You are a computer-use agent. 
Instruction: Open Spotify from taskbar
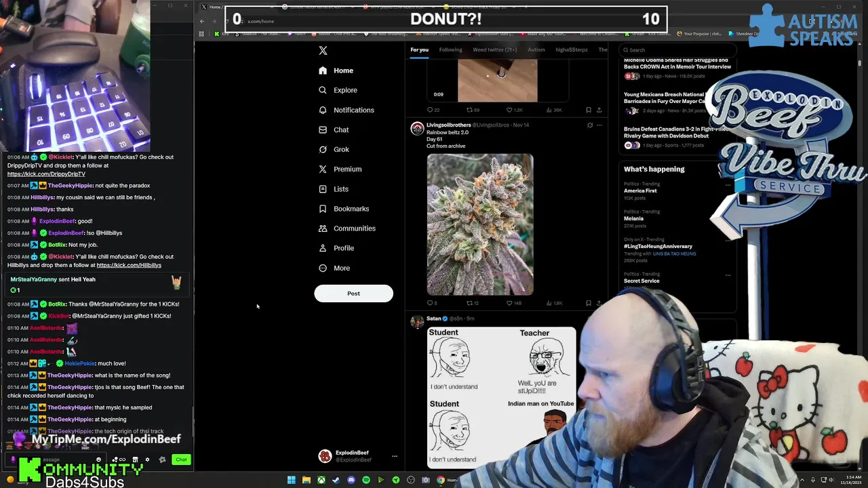(x=366, y=480)
